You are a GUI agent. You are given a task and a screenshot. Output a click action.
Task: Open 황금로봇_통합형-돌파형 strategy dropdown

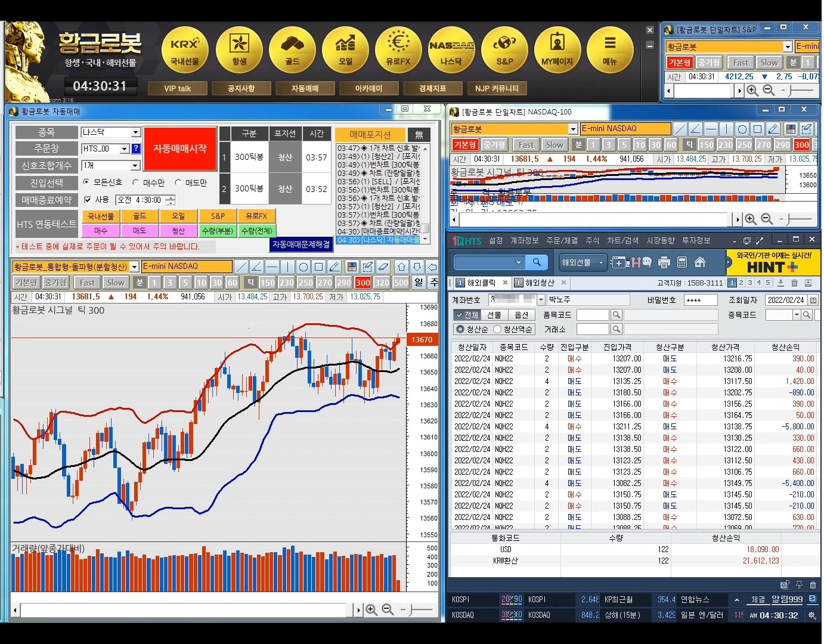click(x=135, y=267)
